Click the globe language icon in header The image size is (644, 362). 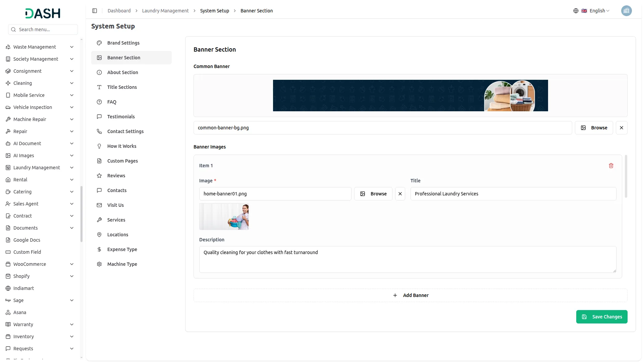(x=576, y=10)
